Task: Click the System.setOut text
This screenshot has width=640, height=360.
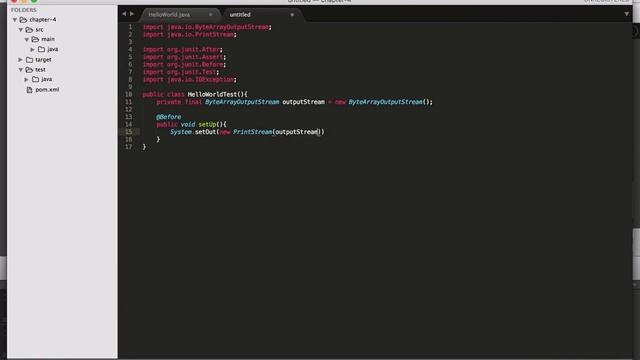Action: (193, 132)
